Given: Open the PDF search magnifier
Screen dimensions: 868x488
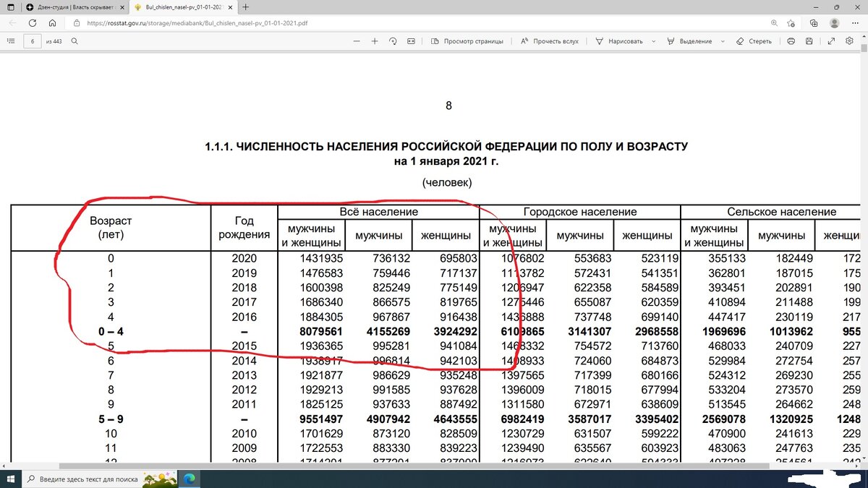Looking at the screenshot, I should coord(76,41).
